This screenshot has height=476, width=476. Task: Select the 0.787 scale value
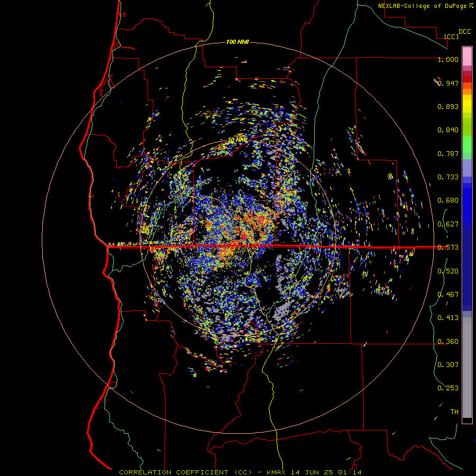(448, 153)
